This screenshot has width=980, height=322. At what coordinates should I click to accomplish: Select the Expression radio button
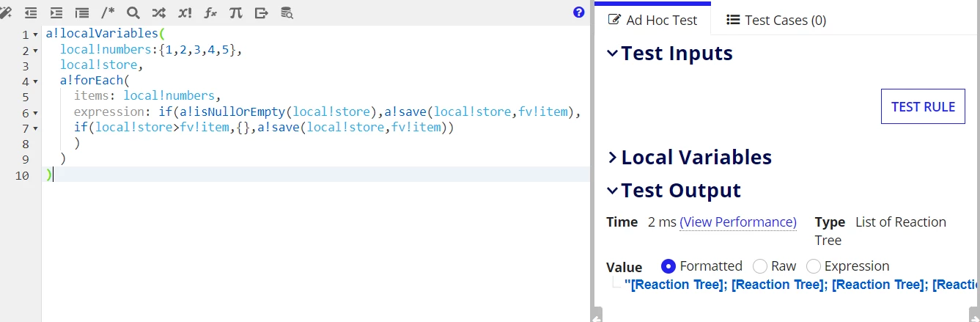coord(813,266)
